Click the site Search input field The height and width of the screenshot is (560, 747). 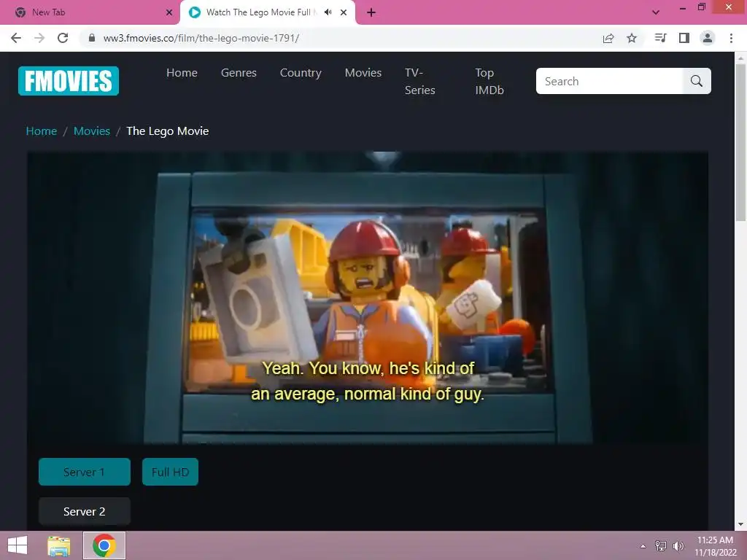point(609,81)
